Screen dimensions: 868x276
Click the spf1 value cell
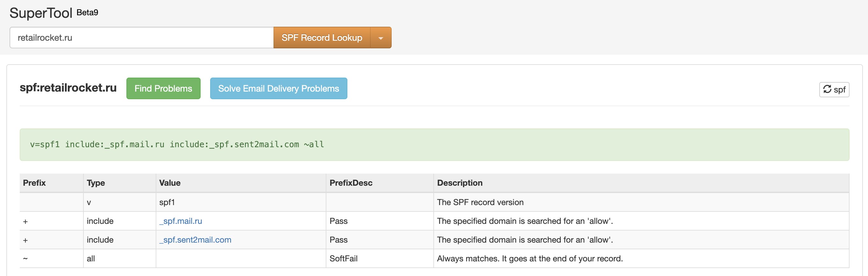[167, 202]
